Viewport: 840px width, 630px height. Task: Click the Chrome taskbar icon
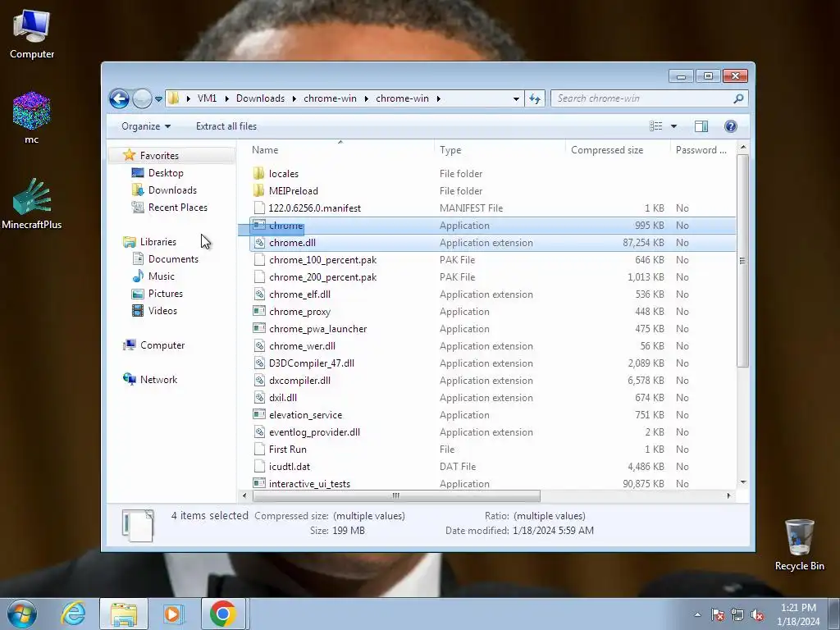tap(223, 614)
